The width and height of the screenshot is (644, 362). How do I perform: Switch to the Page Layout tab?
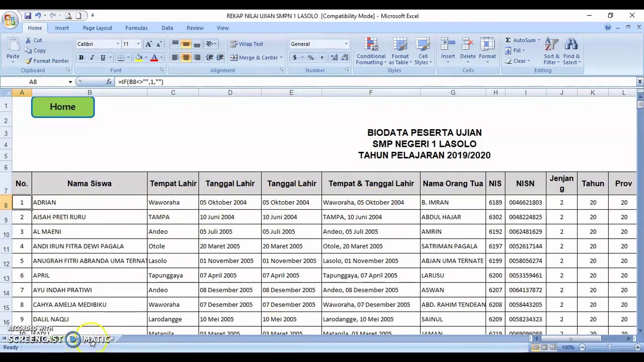click(98, 28)
